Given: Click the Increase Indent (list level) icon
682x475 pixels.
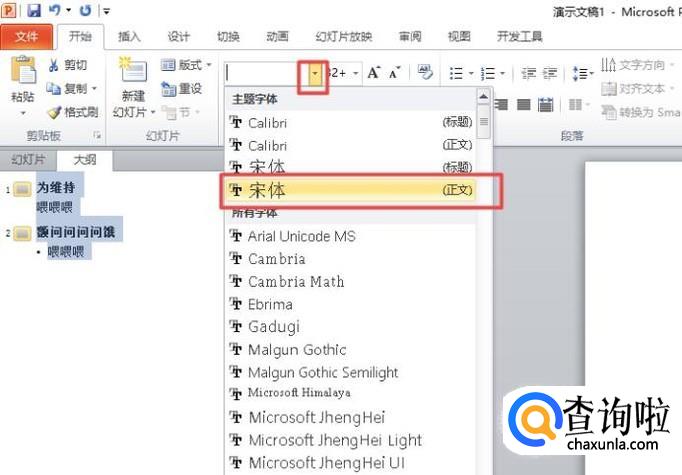Looking at the screenshot, I should click(x=550, y=73).
